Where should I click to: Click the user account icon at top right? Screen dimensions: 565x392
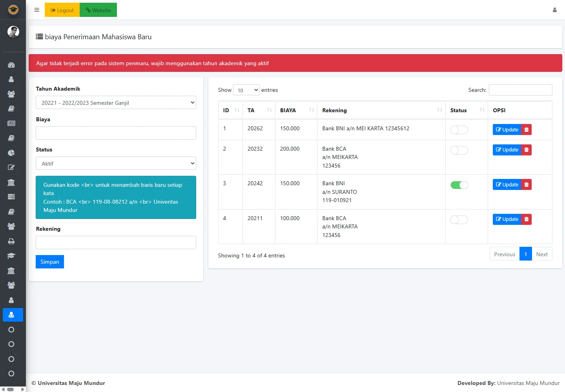(x=554, y=10)
